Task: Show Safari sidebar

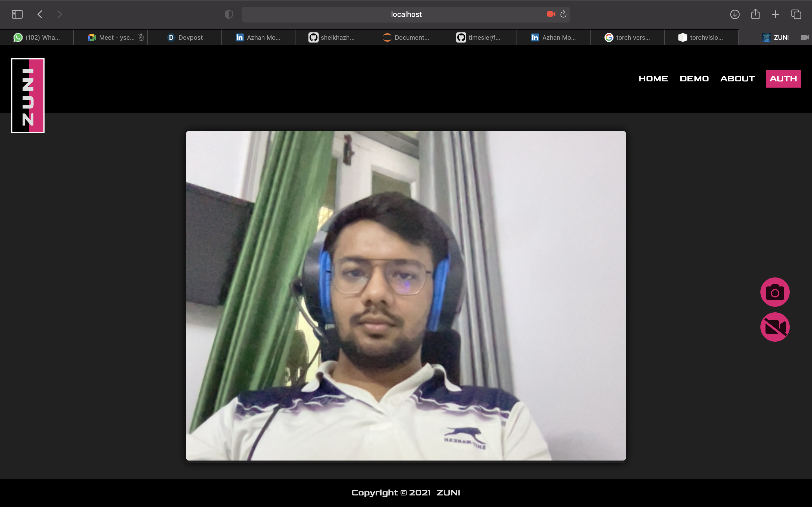Action: pos(17,14)
